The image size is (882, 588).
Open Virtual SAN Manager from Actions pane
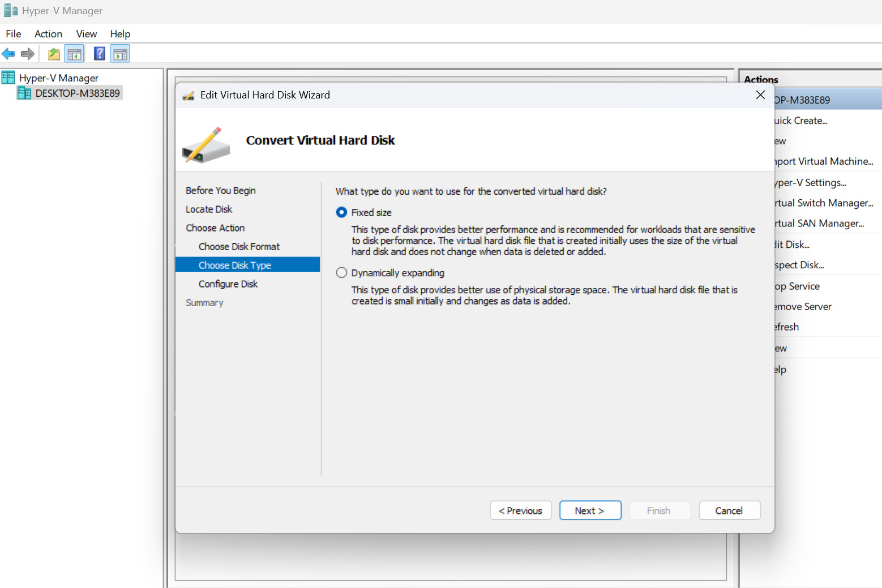click(819, 224)
